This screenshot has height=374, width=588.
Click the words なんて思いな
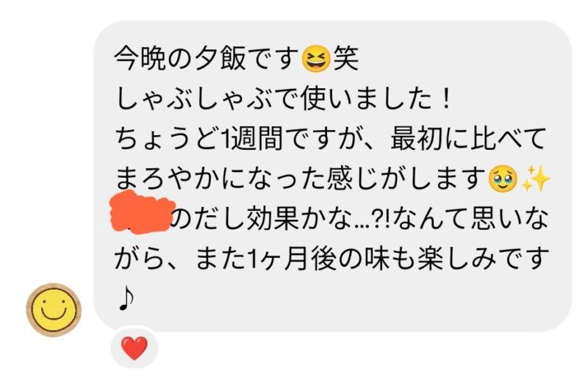coord(470,219)
